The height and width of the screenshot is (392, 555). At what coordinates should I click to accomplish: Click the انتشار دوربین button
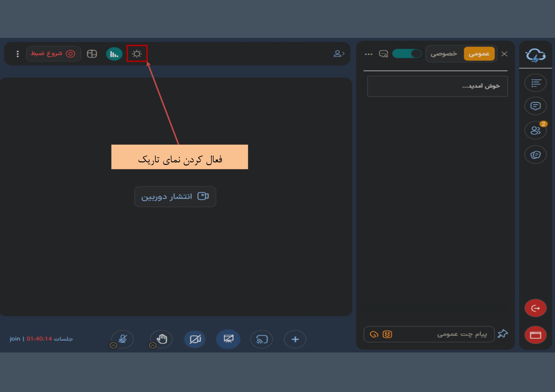click(175, 196)
